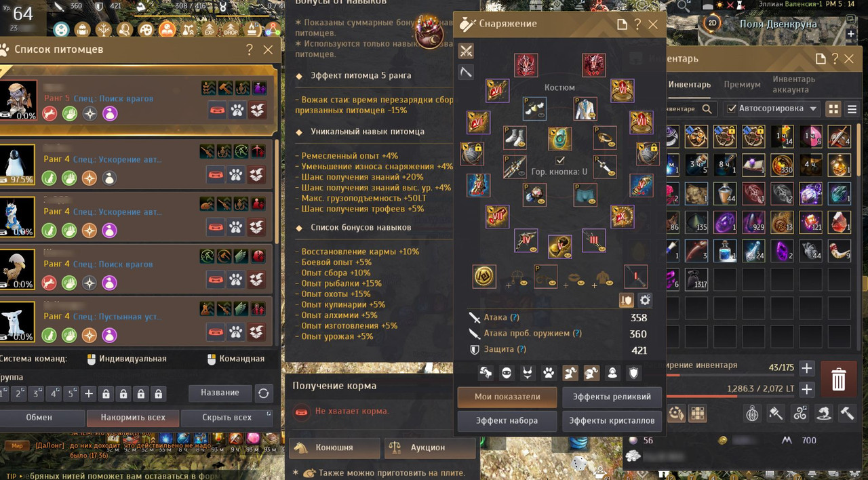The height and width of the screenshot is (480, 868).
Task: Expand weight limit with the lower plus button
Action: pyautogui.click(x=806, y=389)
